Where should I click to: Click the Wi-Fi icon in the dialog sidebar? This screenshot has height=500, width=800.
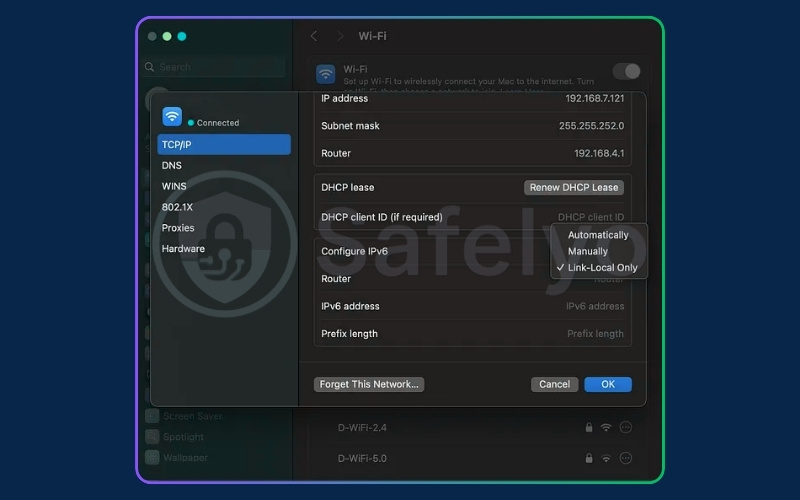[x=172, y=117]
